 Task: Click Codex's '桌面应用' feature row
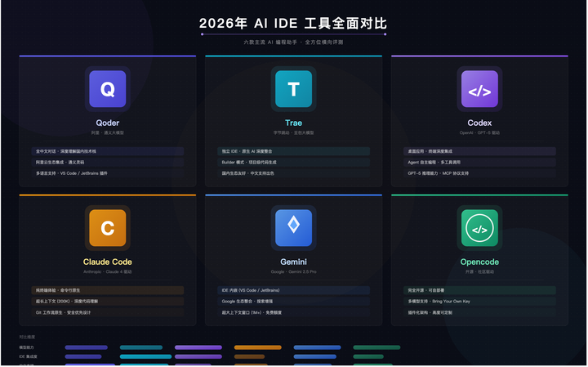pos(479,151)
